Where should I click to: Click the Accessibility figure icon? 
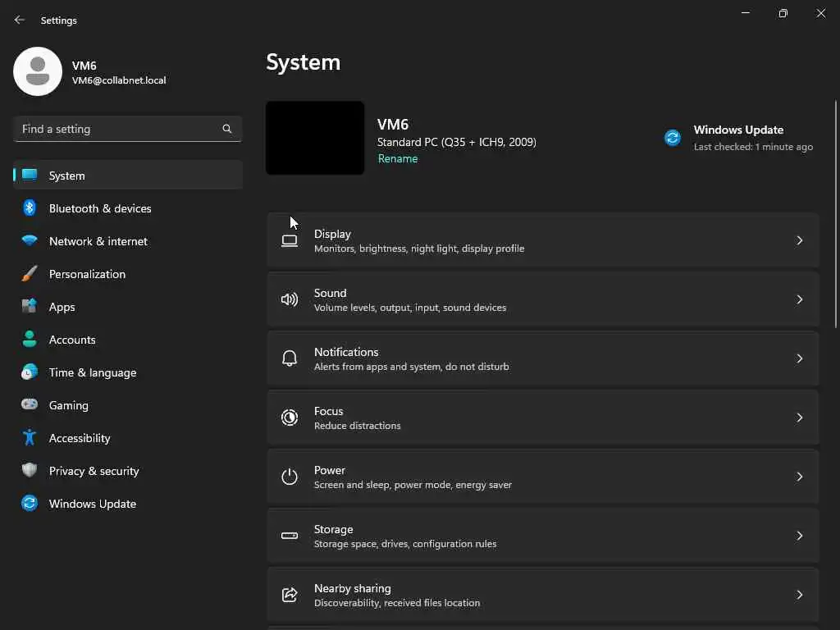(x=30, y=438)
